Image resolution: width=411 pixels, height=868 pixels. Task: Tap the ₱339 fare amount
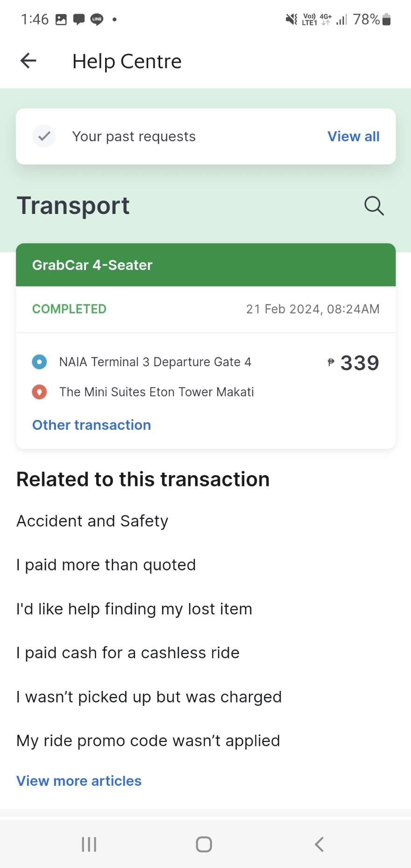coord(354,363)
